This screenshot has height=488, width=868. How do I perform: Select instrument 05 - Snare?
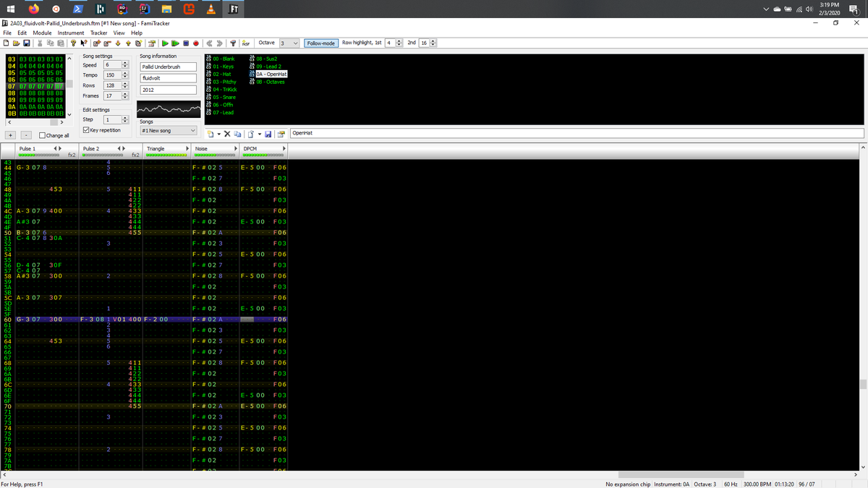coord(221,97)
